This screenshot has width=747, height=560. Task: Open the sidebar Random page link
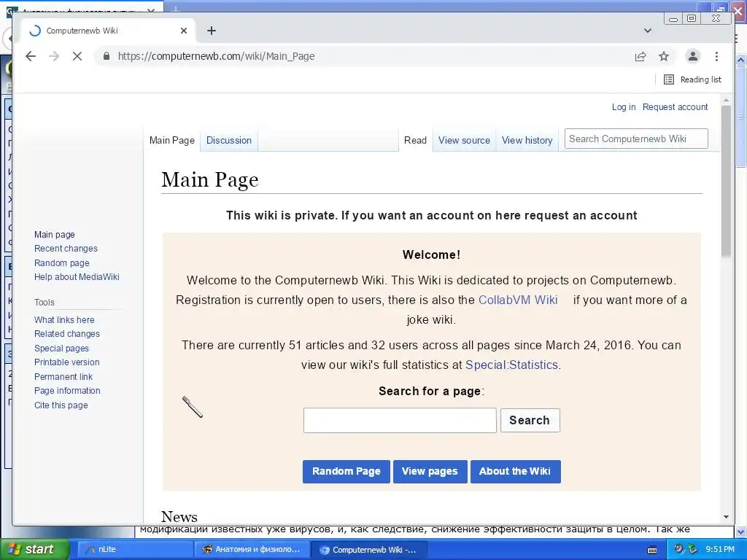[61, 262]
